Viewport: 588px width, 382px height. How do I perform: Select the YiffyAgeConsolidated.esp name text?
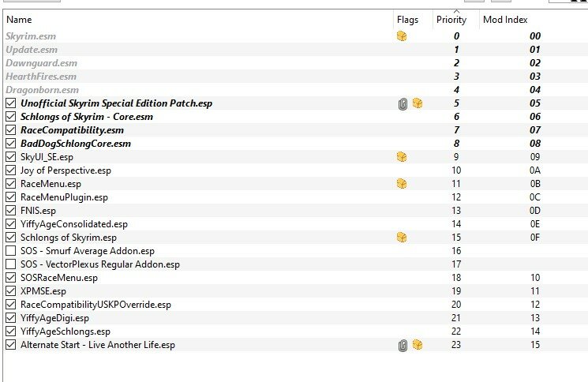point(74,224)
